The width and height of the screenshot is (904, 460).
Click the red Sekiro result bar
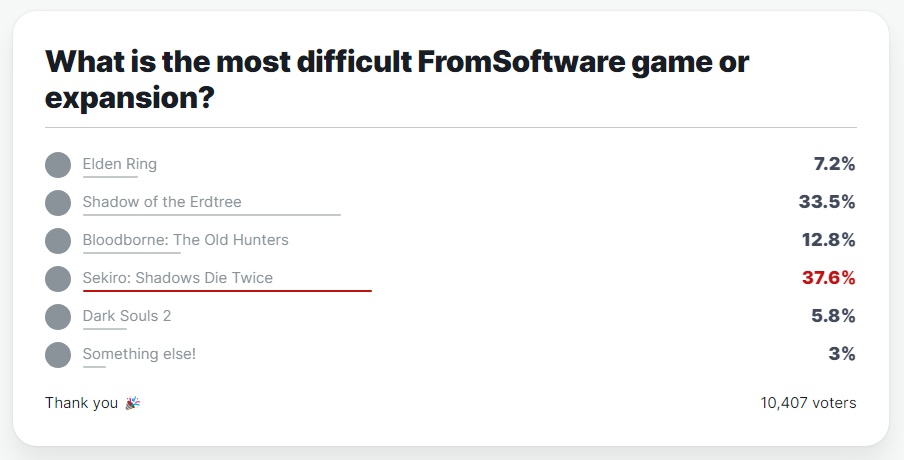coord(227,290)
